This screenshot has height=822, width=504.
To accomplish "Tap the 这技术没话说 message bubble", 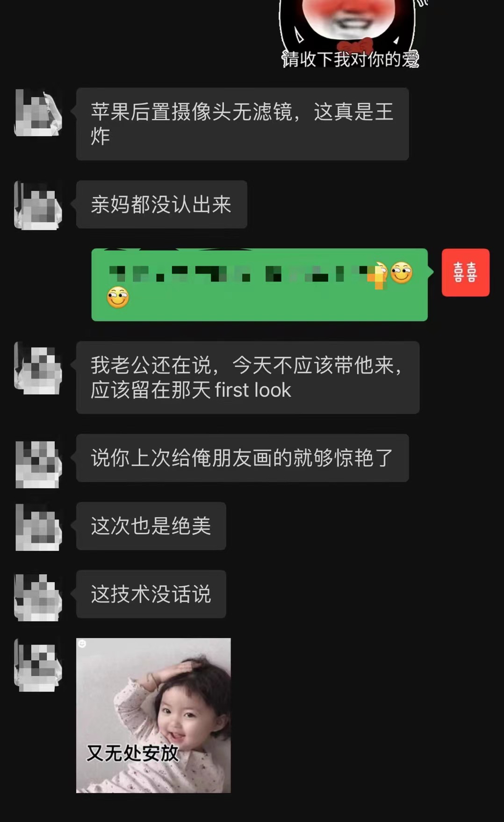I will (x=151, y=594).
